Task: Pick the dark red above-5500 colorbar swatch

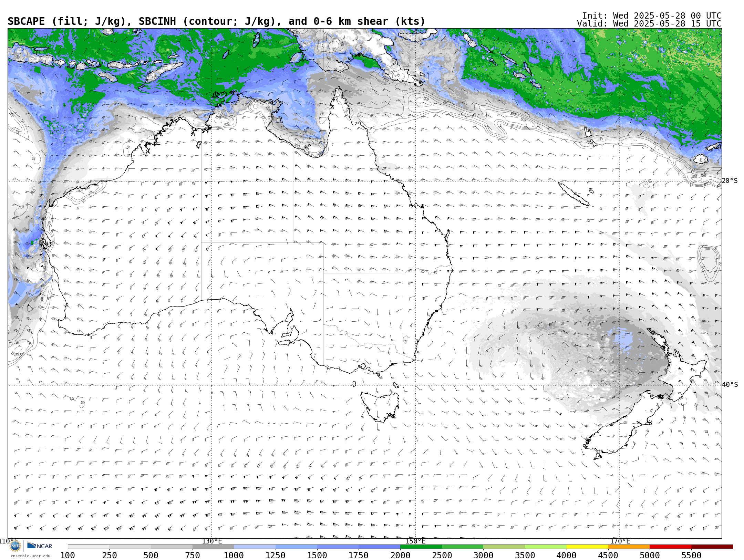Action: click(712, 547)
